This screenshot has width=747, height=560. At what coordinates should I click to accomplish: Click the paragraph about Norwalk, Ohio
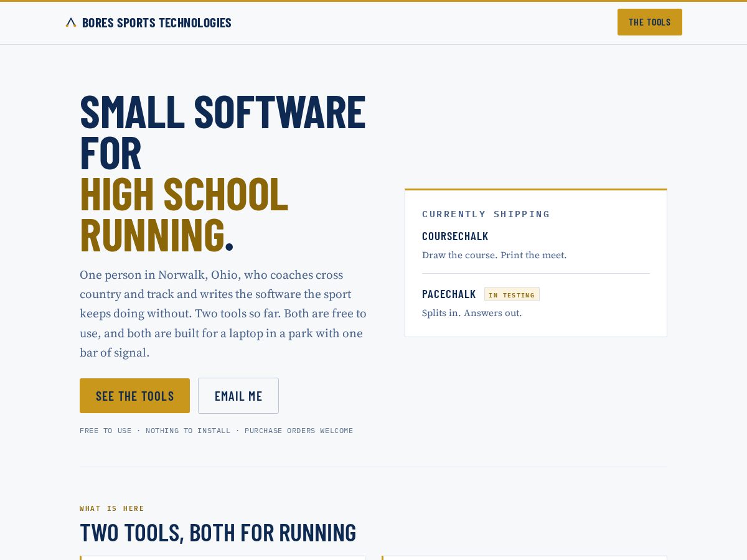click(223, 314)
